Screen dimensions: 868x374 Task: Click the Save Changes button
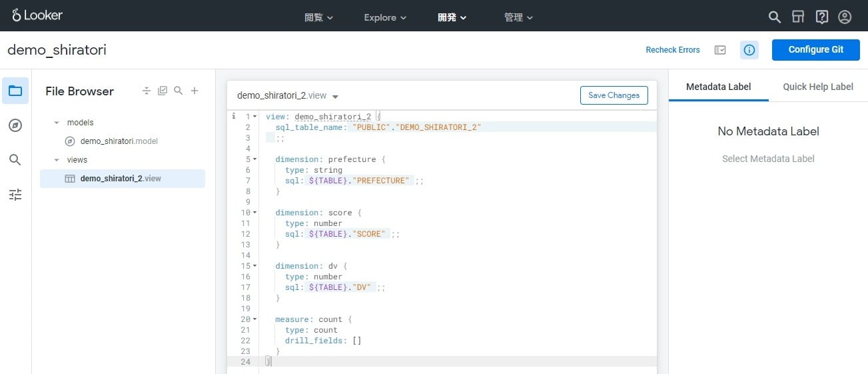614,95
